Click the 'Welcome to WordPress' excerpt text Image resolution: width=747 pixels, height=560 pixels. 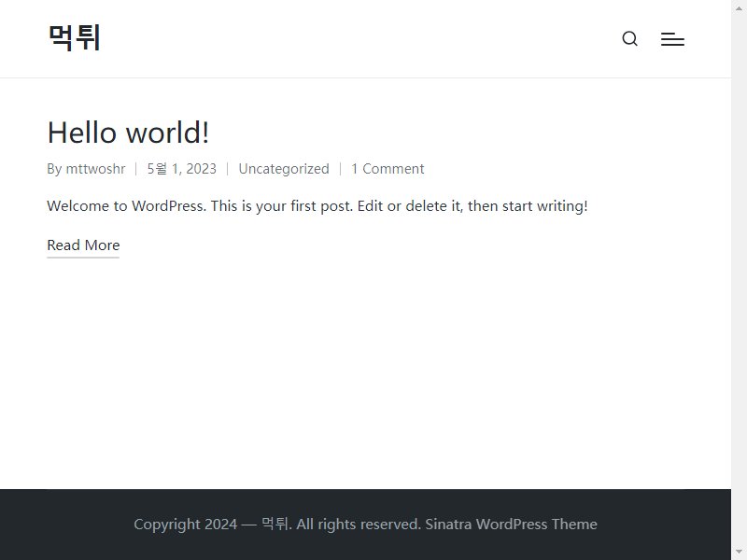(317, 206)
